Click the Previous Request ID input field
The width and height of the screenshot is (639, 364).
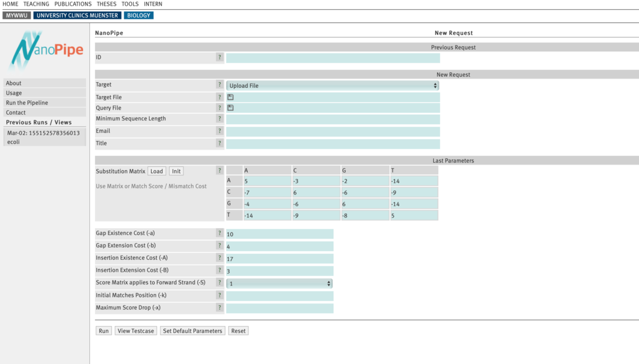tap(333, 58)
